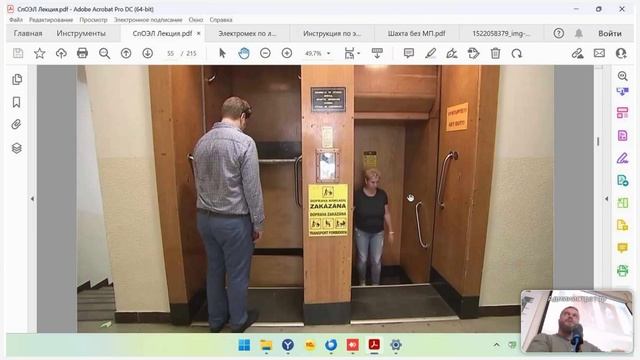Open the Просмотр menu

(93, 20)
